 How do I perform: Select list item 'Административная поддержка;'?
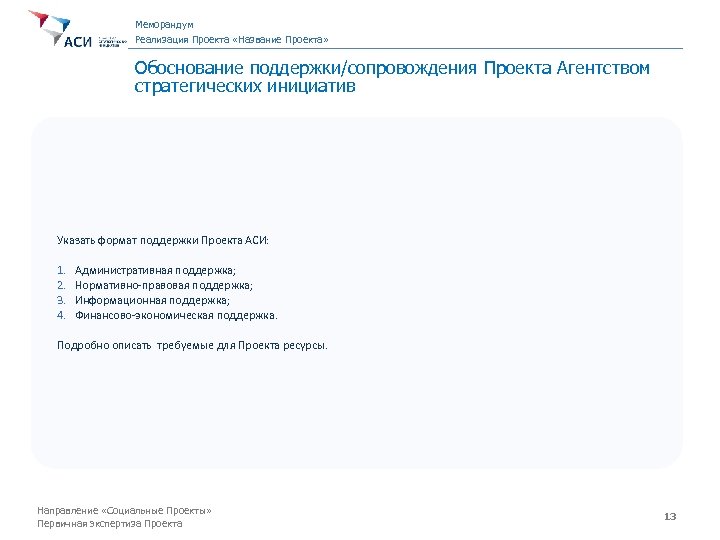155,270
